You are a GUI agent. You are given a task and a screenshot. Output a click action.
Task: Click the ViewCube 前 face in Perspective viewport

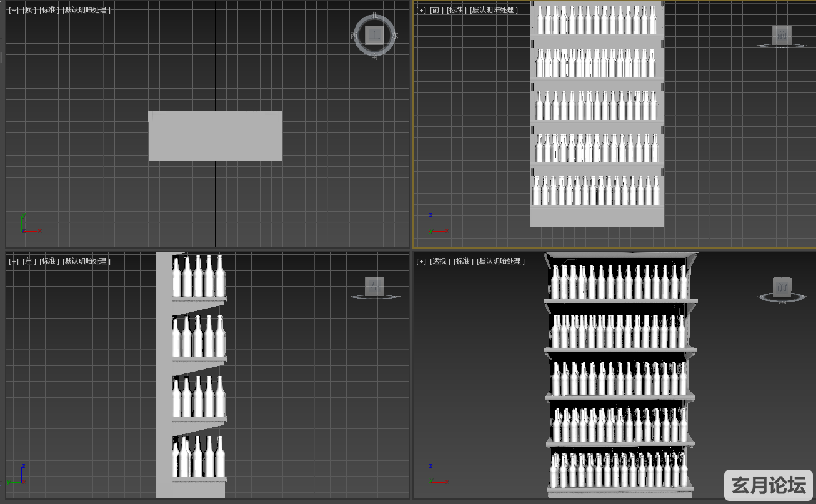[782, 287]
